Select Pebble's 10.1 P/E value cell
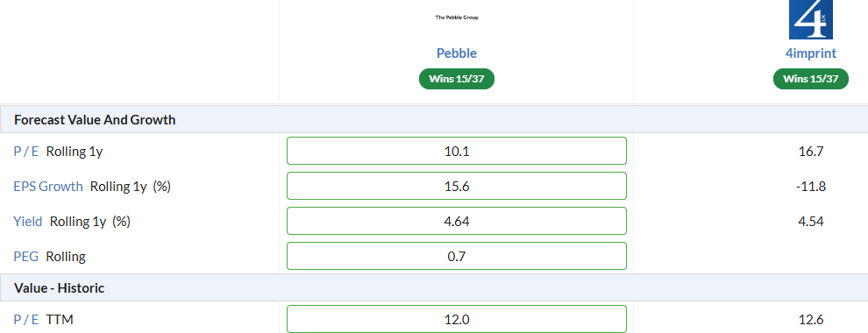The width and height of the screenshot is (868, 333). [457, 151]
